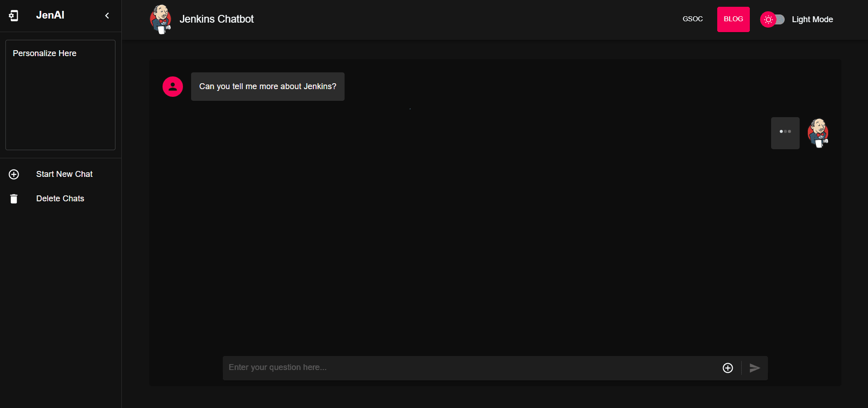Screen dimensions: 868x408
Task: Click the "Can you tell me more about Jenkins?" message
Action: [x=268, y=86]
